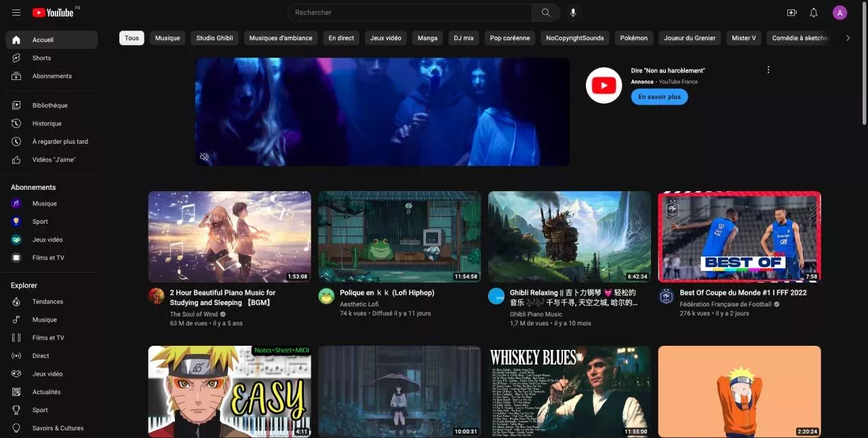Open Fédération Française de Football avatar
Image resolution: width=868 pixels, height=438 pixels.
click(667, 296)
